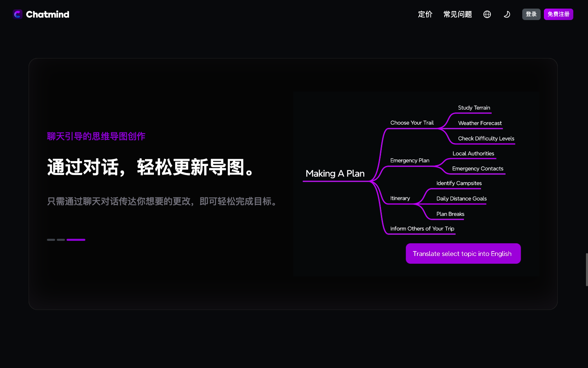The image size is (588, 368).
Task: Click the Chatmind logo icon
Action: click(x=17, y=14)
